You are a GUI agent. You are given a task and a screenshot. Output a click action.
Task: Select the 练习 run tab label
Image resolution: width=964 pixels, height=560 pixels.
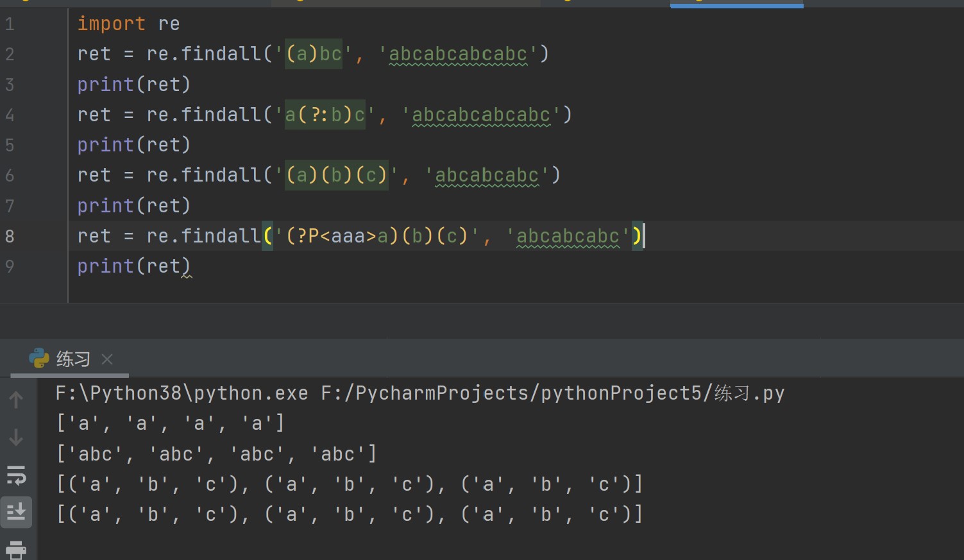[73, 359]
